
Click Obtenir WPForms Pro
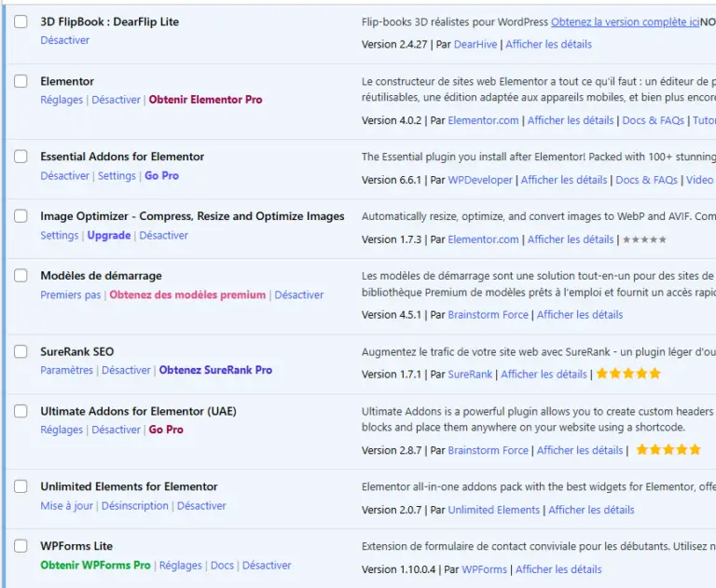(95, 566)
